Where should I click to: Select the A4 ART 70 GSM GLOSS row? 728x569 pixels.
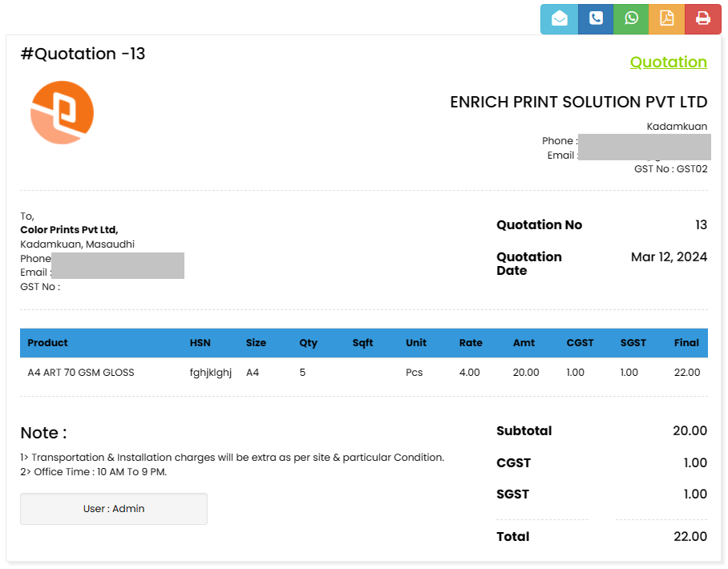click(81, 373)
